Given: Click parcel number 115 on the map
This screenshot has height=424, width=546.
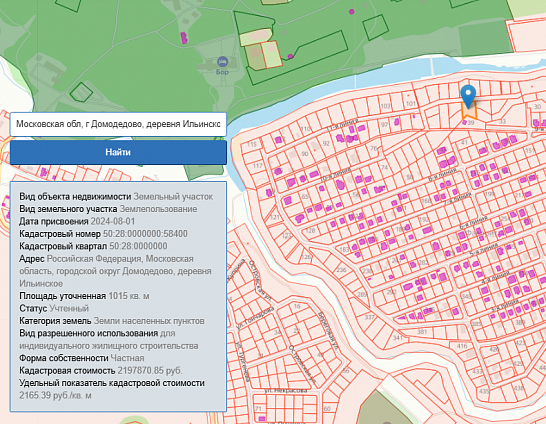Looking at the screenshot, I should click(252, 144).
